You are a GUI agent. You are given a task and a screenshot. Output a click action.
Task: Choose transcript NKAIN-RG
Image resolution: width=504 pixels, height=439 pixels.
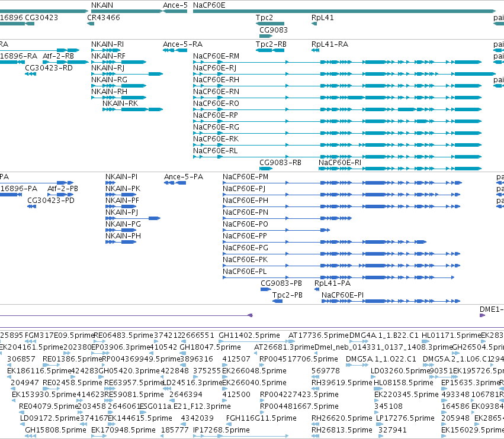click(110, 80)
